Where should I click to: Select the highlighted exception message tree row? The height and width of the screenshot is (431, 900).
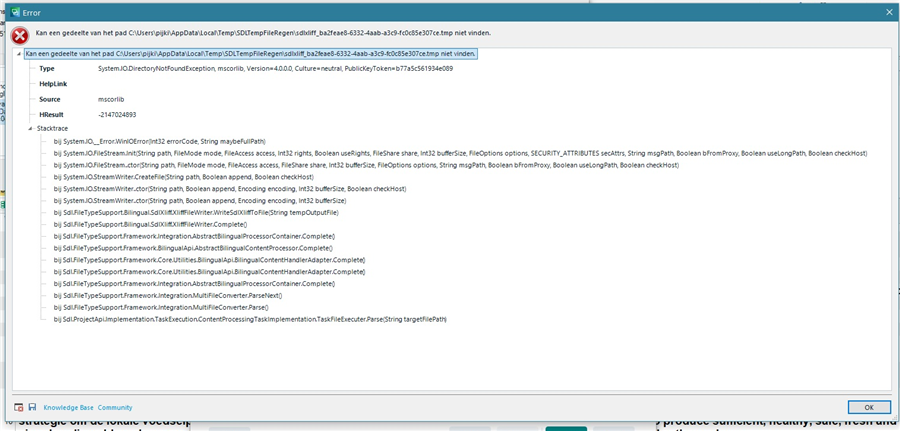[250, 53]
